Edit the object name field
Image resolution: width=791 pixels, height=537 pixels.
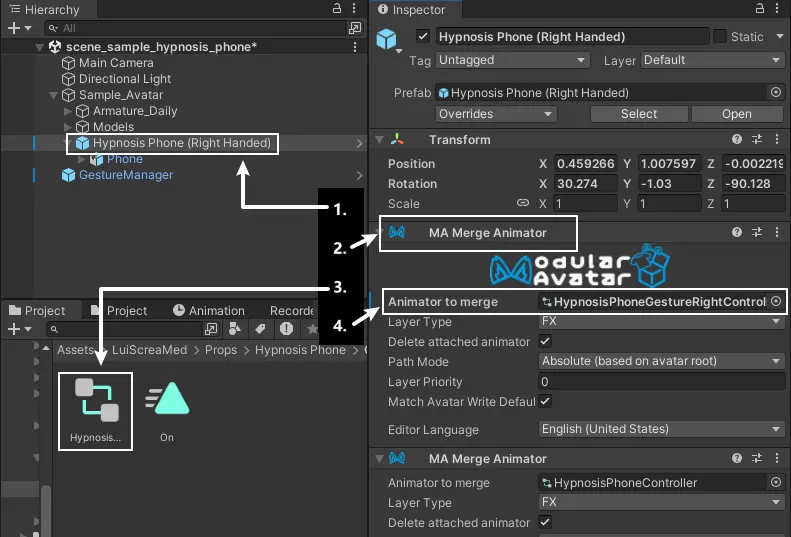(x=572, y=37)
